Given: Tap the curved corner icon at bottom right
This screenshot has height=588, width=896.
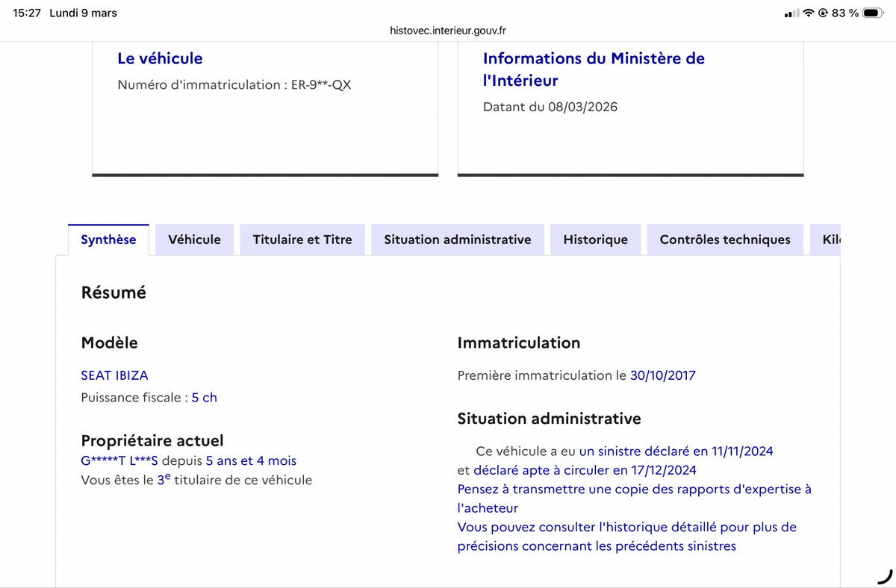Looking at the screenshot, I should coord(884,575).
